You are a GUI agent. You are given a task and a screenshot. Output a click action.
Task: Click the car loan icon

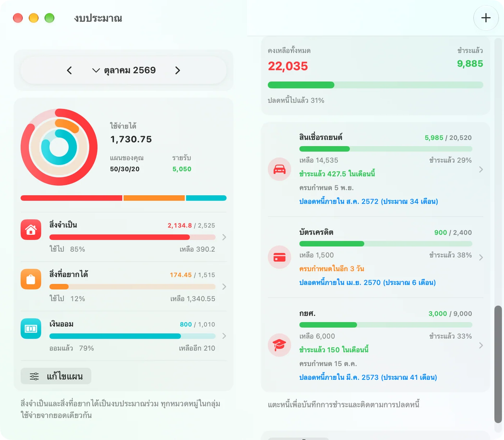(x=279, y=169)
